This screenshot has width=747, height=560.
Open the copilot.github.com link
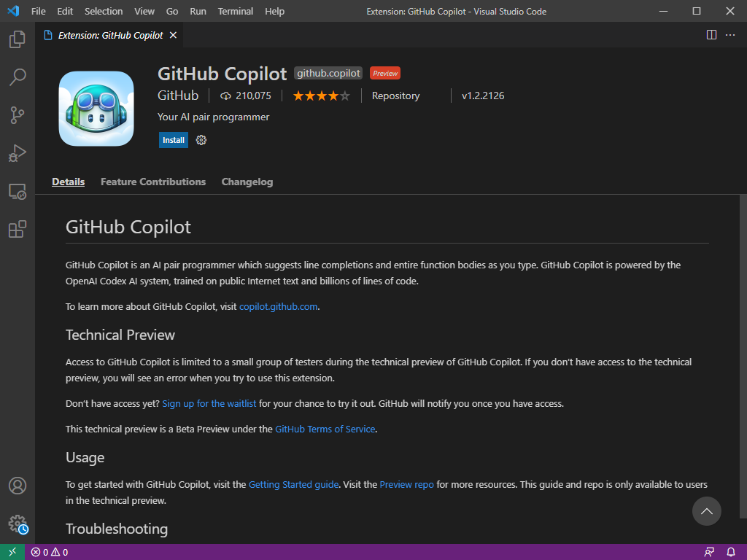(x=278, y=307)
